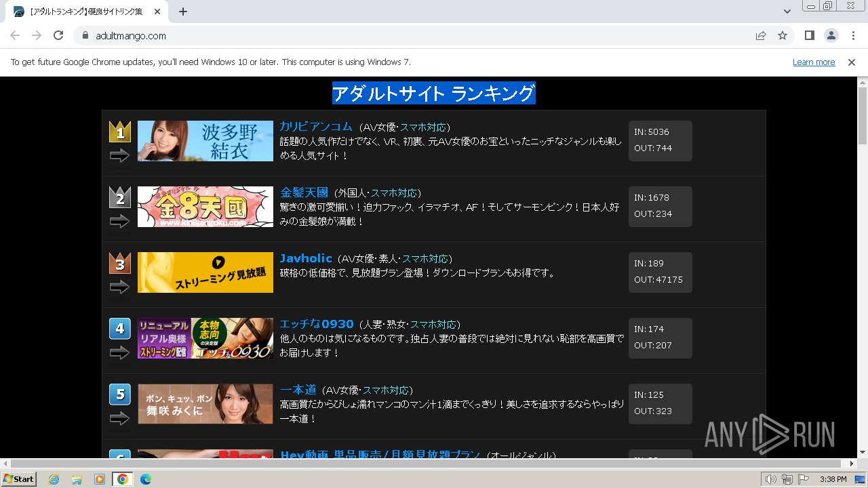Bookmark this page with star icon
Screen dimensions: 868x488
(x=783, y=36)
